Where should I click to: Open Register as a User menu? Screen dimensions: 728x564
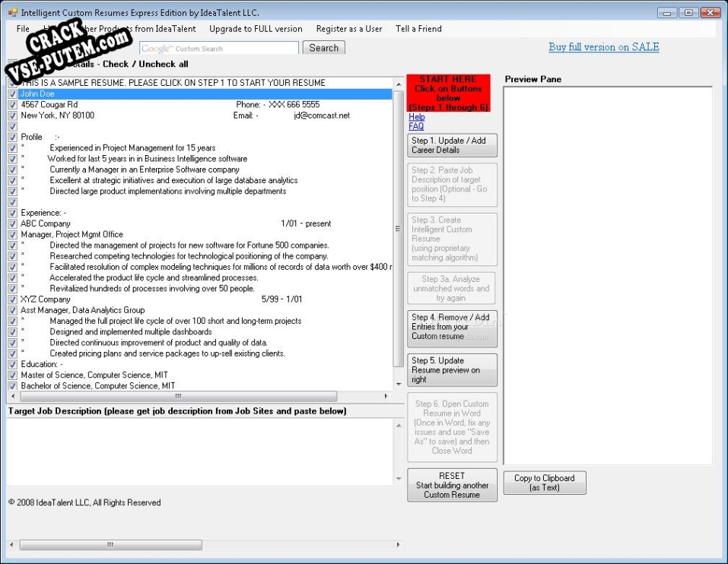tap(349, 29)
